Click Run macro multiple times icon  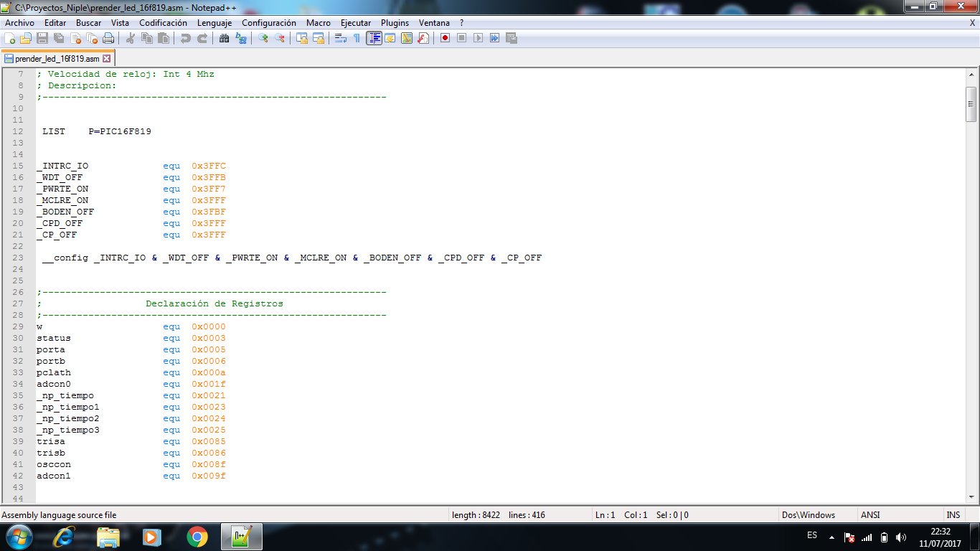tap(495, 38)
